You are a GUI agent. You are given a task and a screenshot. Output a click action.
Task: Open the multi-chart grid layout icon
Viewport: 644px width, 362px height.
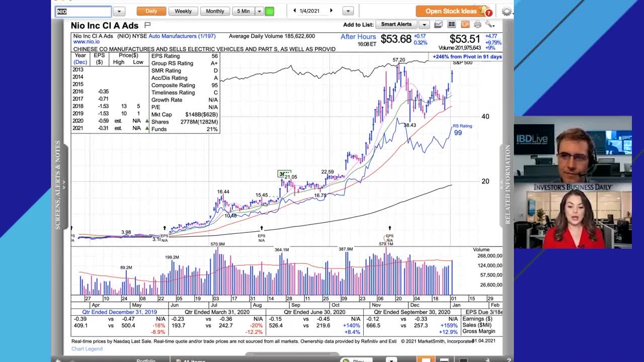pyautogui.click(x=451, y=25)
